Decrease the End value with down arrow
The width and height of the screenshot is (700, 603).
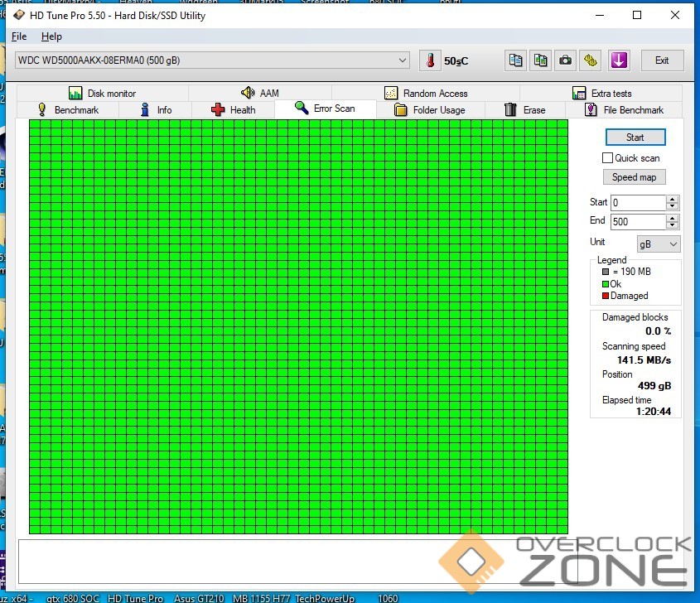click(672, 225)
